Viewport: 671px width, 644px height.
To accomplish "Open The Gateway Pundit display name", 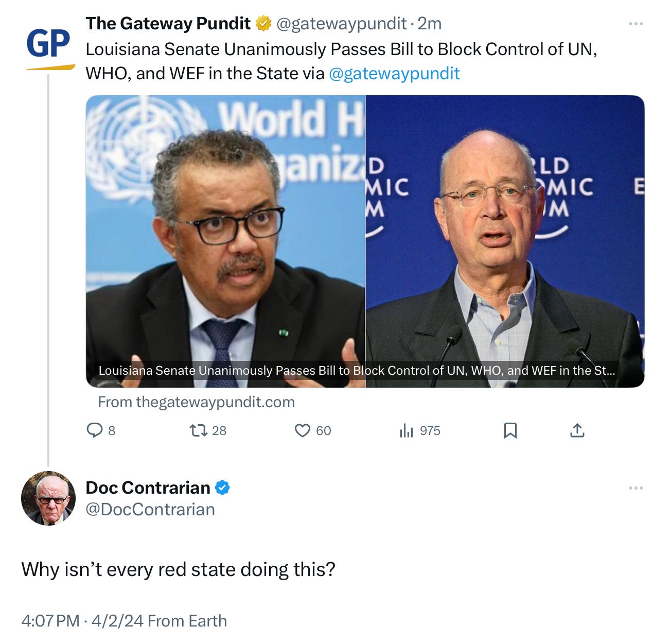I will coord(168,23).
